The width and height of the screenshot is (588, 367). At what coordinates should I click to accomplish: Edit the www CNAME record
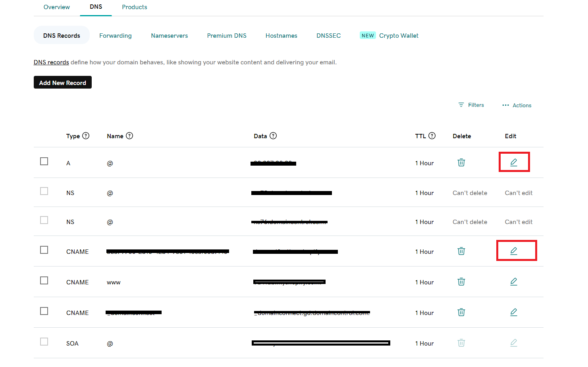click(513, 282)
